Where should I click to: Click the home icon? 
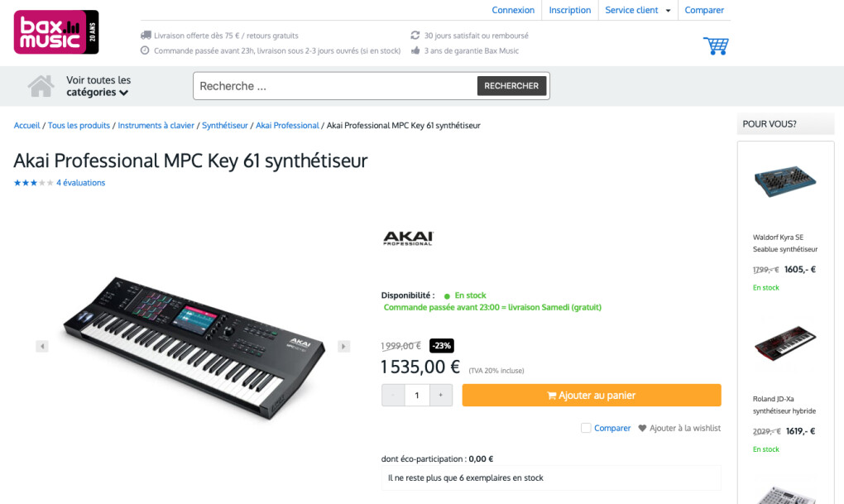(x=41, y=85)
